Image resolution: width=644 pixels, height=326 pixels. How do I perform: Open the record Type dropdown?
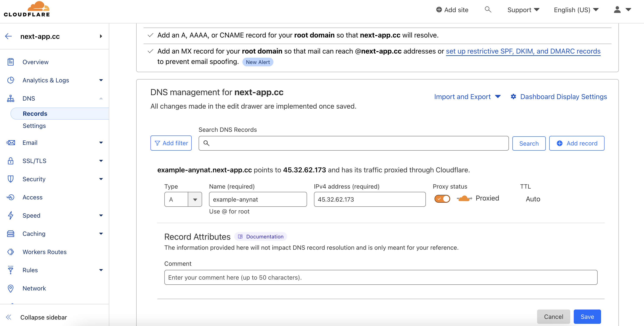[195, 199]
